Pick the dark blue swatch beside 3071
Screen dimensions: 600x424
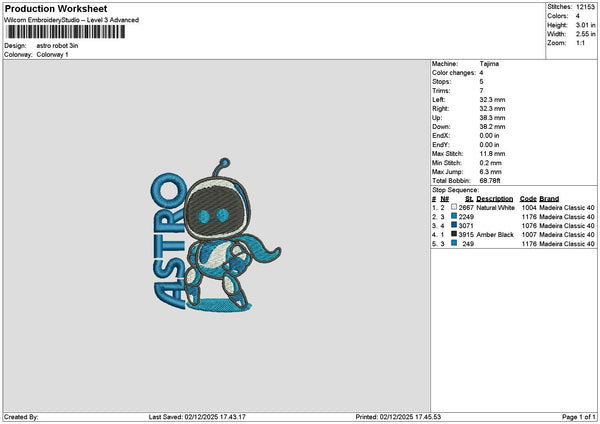(454, 225)
